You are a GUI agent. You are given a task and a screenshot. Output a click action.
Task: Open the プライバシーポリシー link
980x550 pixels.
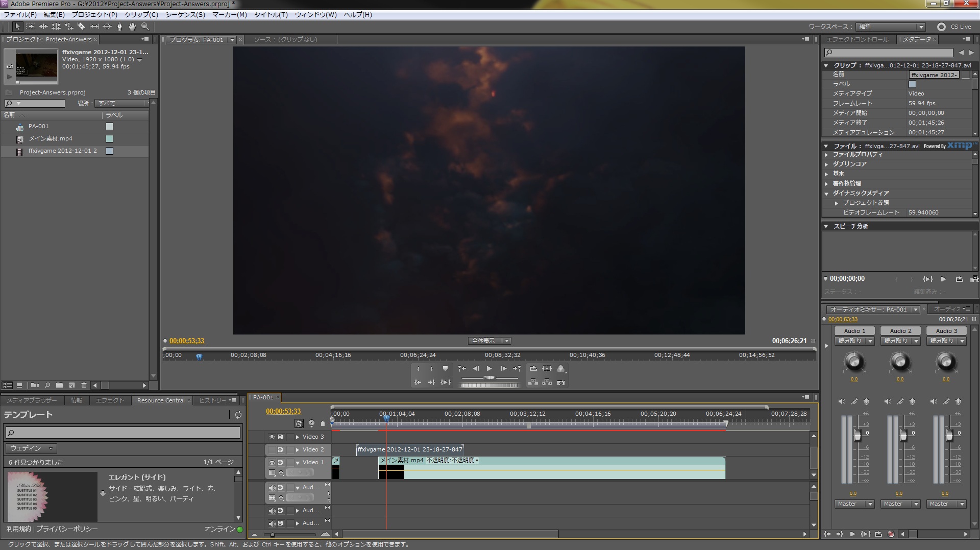tap(67, 529)
